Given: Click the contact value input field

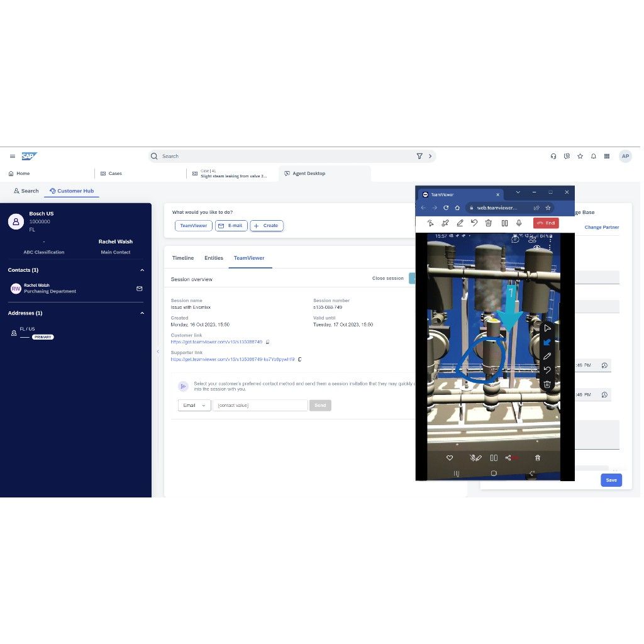Looking at the screenshot, I should 260,406.
